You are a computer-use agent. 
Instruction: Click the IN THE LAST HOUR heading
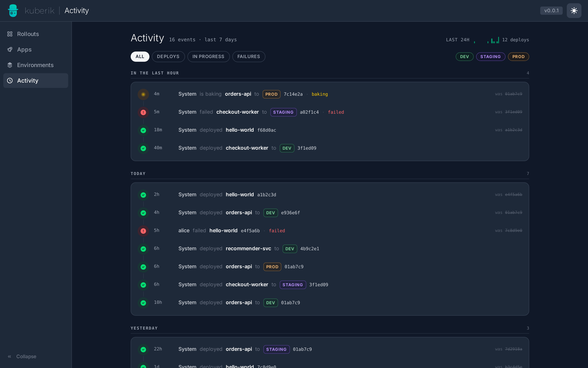click(155, 73)
